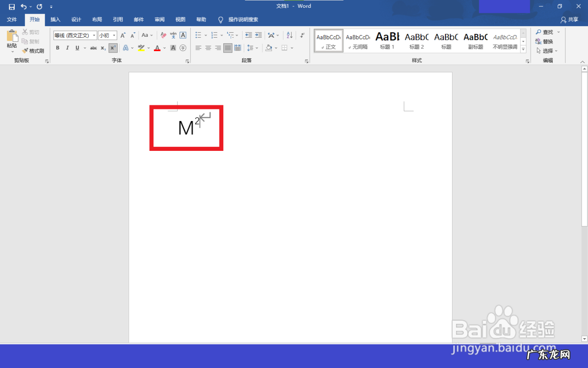Toggle Bold formatting
Screen dimensions: 588x368
pyautogui.click(x=57, y=48)
